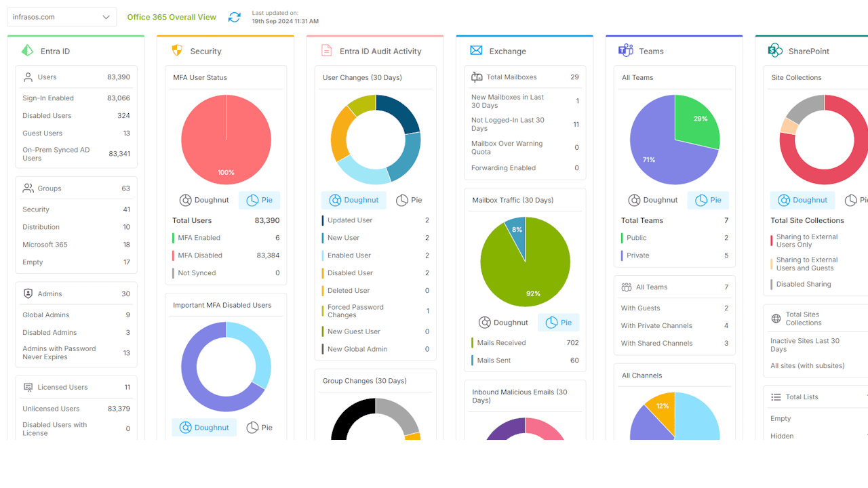Open the Office 365 Overall View menu

[x=172, y=17]
